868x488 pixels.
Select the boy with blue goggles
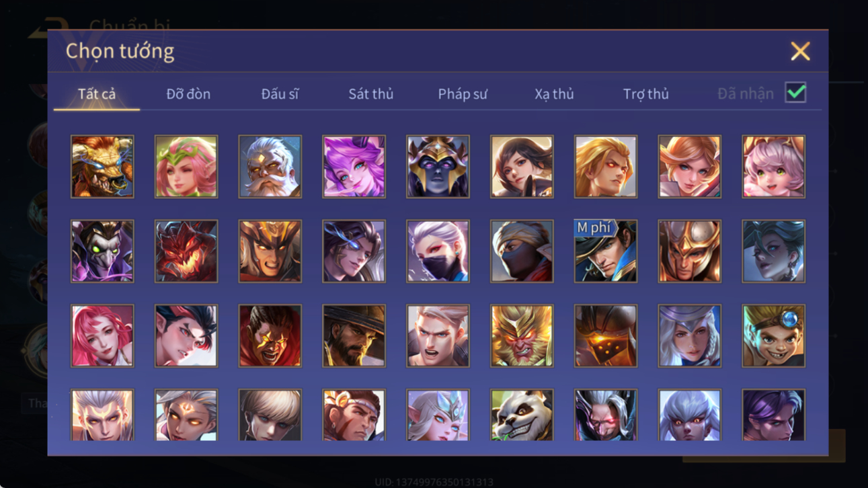coord(773,335)
